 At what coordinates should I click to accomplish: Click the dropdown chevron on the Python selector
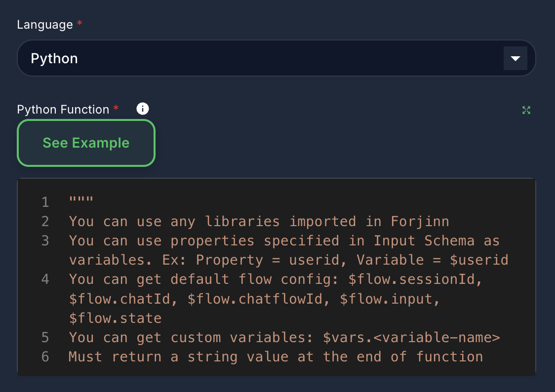click(x=515, y=58)
